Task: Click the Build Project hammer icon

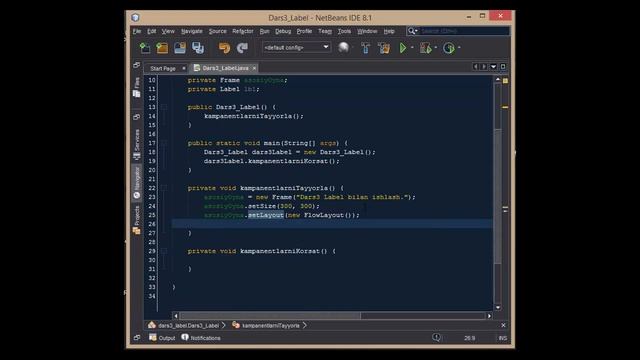Action: point(365,48)
